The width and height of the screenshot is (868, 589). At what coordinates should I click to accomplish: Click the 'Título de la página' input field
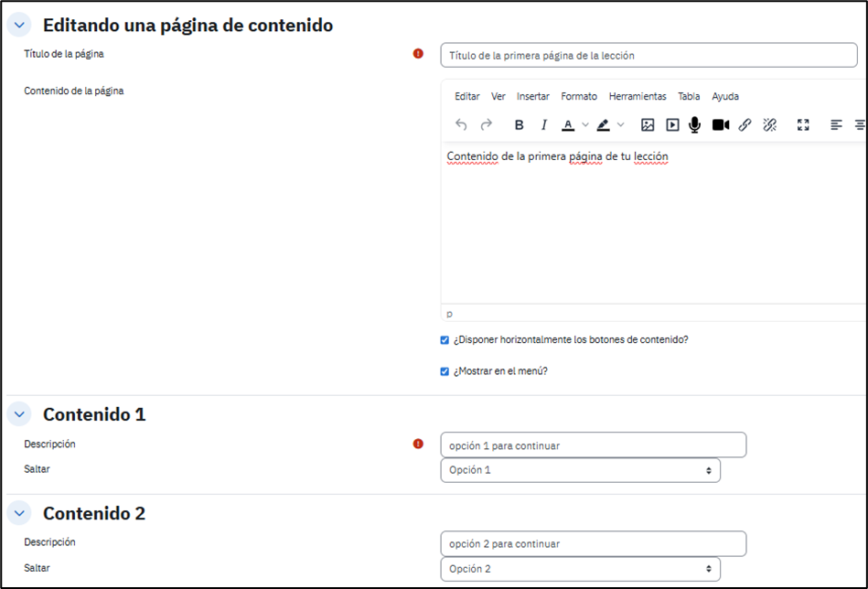[x=648, y=55]
